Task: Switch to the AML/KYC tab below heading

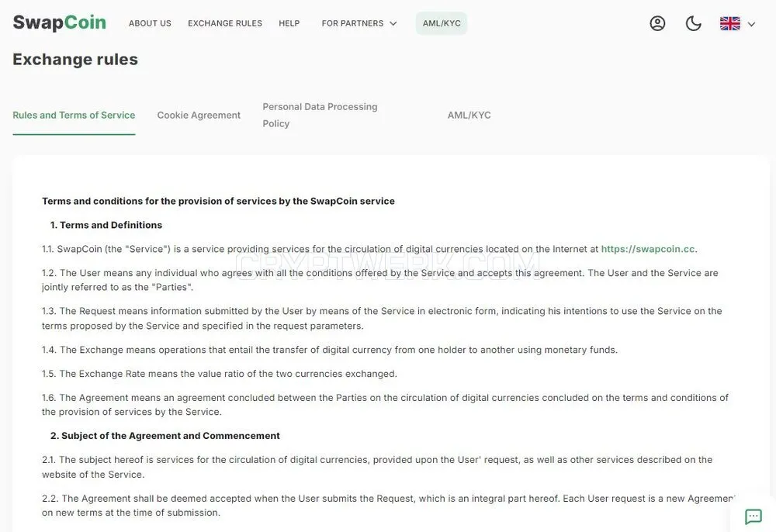Action: (x=469, y=116)
